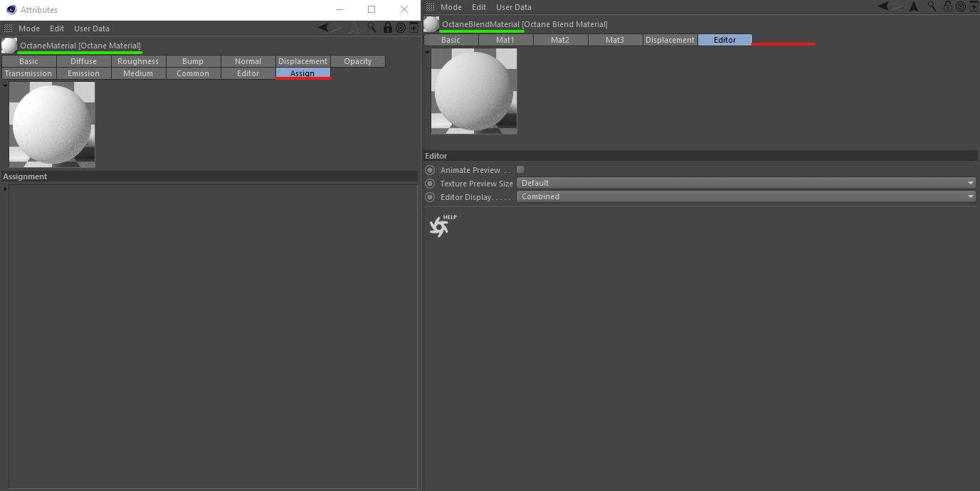
Task: Click up arrow in Octane Blend Material panel
Action: click(x=914, y=6)
